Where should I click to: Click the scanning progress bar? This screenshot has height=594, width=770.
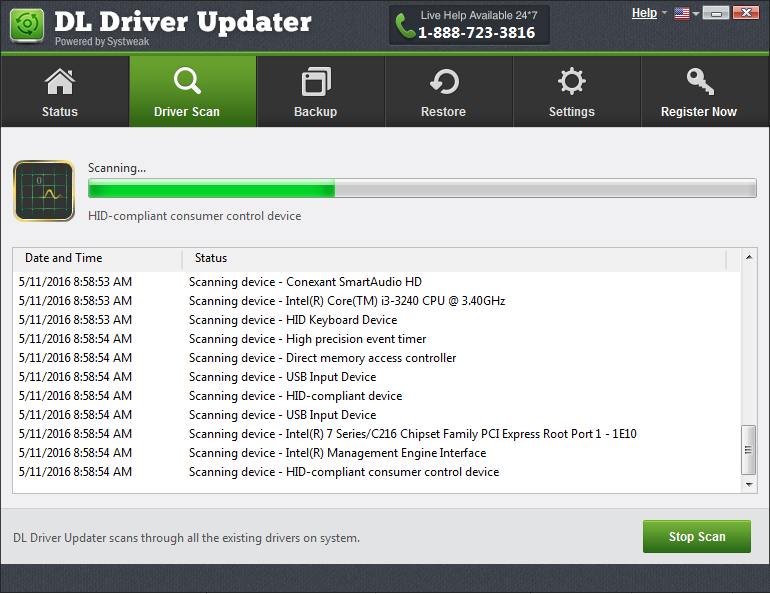(421, 190)
